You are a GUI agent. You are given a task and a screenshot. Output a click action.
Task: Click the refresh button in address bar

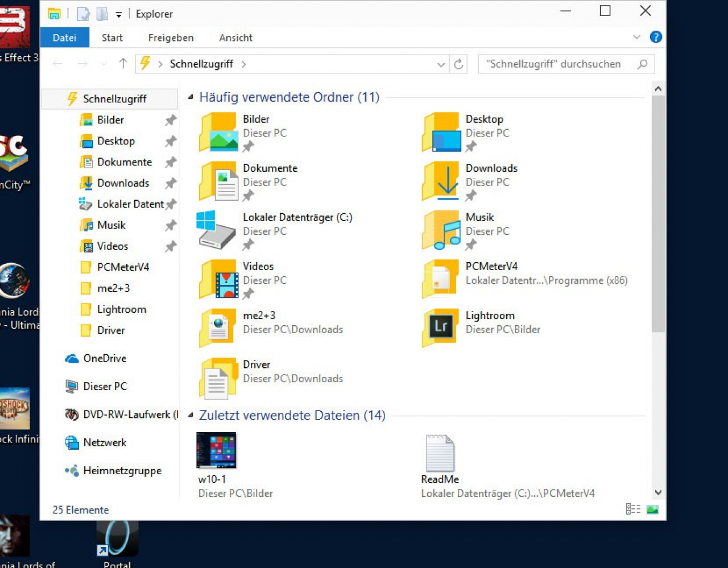tap(458, 64)
